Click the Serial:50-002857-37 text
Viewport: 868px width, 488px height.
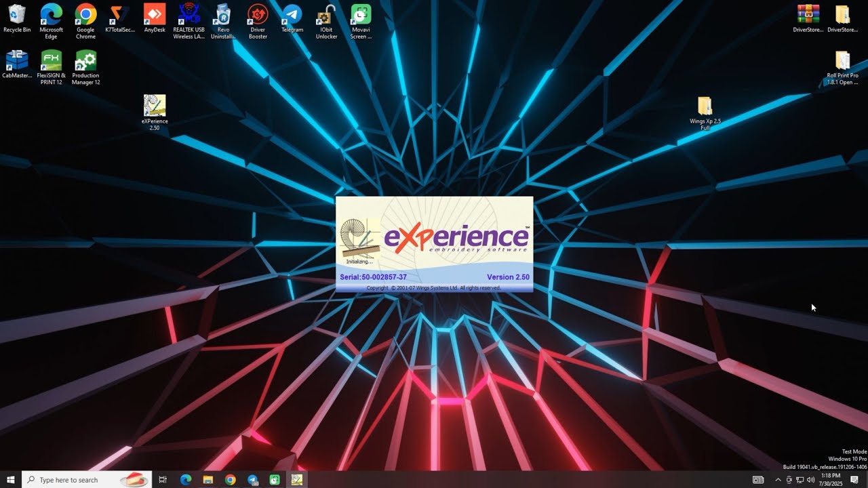373,277
